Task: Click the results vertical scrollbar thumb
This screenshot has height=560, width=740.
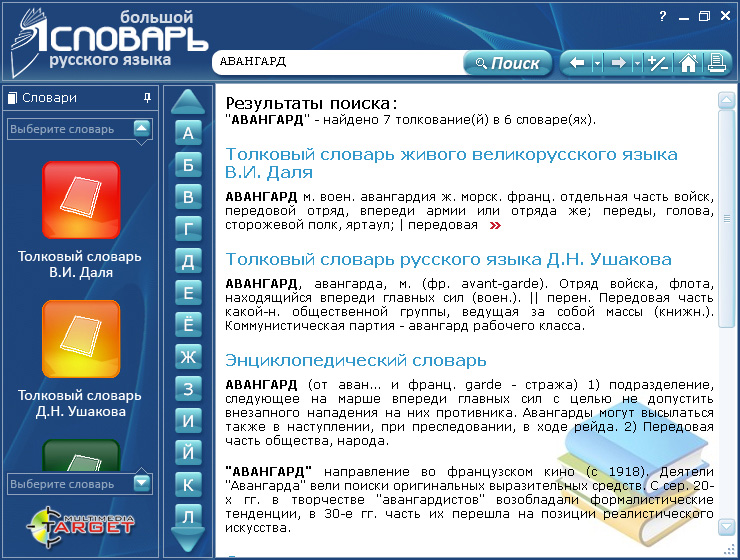Action: click(x=726, y=218)
